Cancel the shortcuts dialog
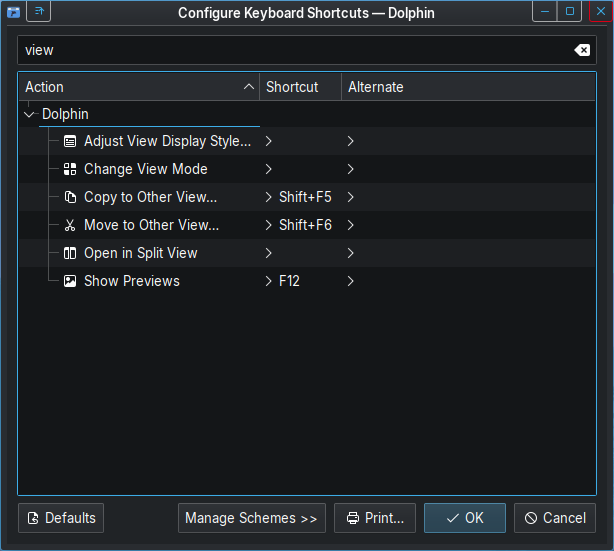614x551 pixels. 555,518
